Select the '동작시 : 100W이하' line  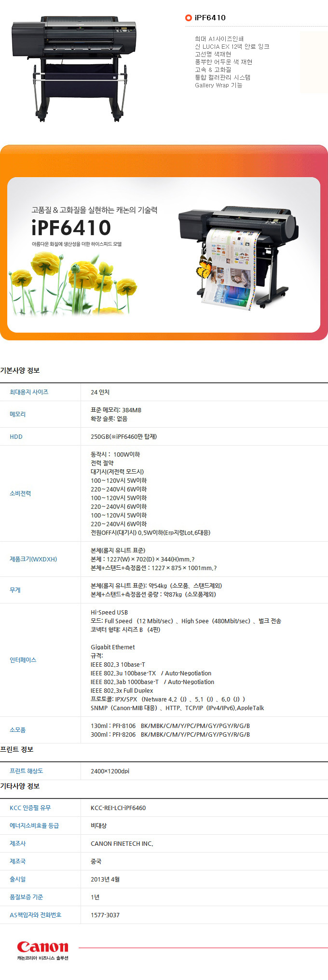tap(115, 454)
